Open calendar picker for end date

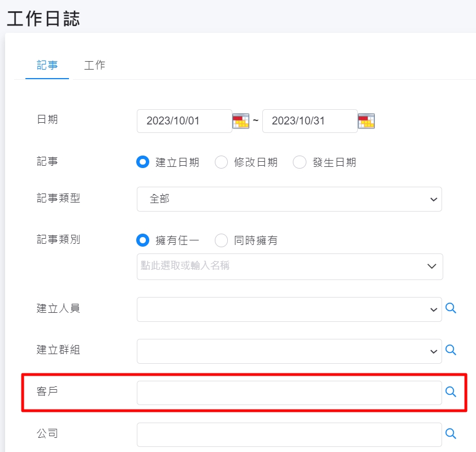click(x=366, y=121)
